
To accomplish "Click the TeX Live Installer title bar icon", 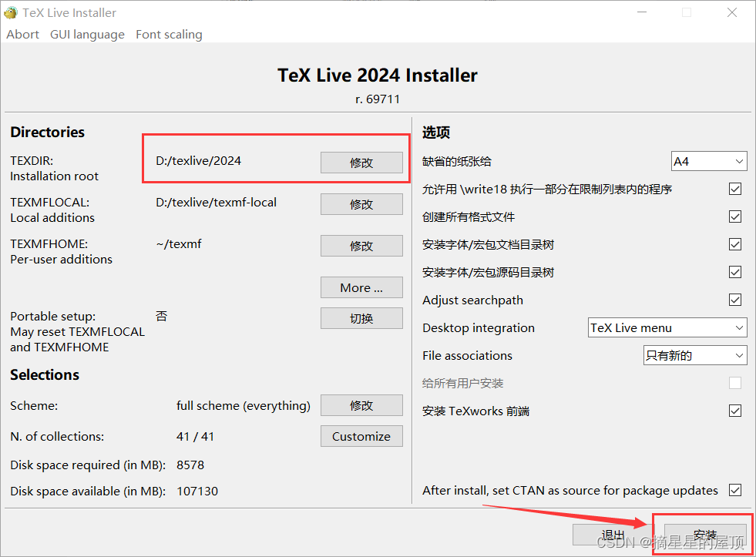I will click(x=11, y=12).
